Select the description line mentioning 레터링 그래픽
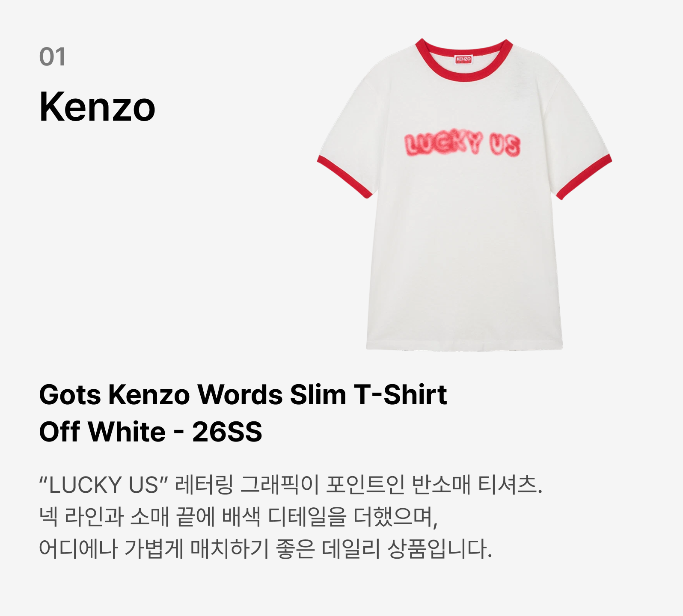 click(x=291, y=485)
